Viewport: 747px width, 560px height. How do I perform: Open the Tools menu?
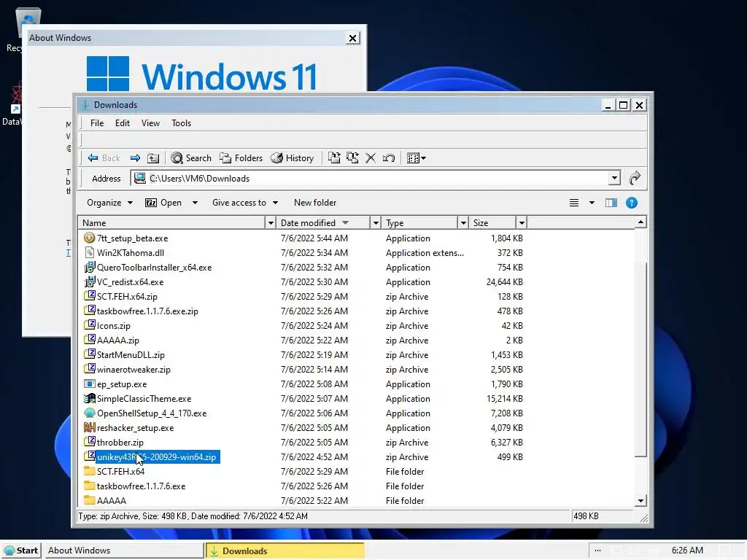click(181, 122)
